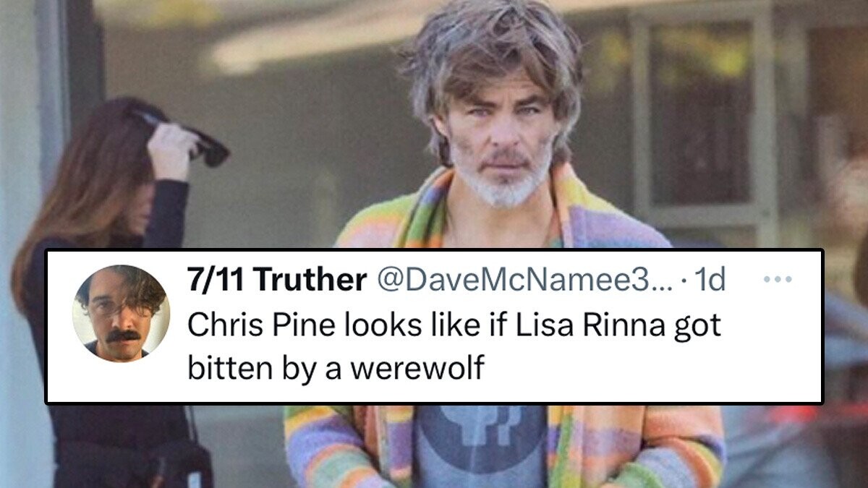Image resolution: width=868 pixels, height=488 pixels.
Task: Click the tweet author's profile avatar
Action: point(121,313)
